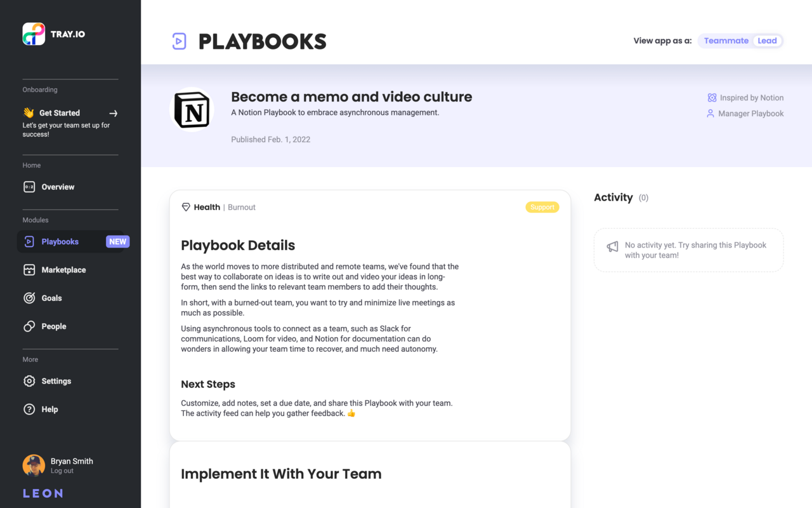Select the Marketplace icon in the sidebar
This screenshot has width=812, height=508.
pyautogui.click(x=29, y=269)
